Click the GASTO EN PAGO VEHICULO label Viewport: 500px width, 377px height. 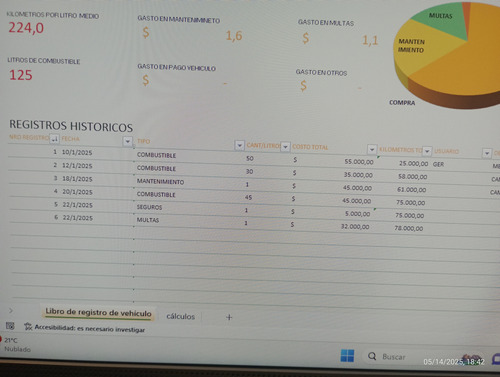(x=177, y=67)
